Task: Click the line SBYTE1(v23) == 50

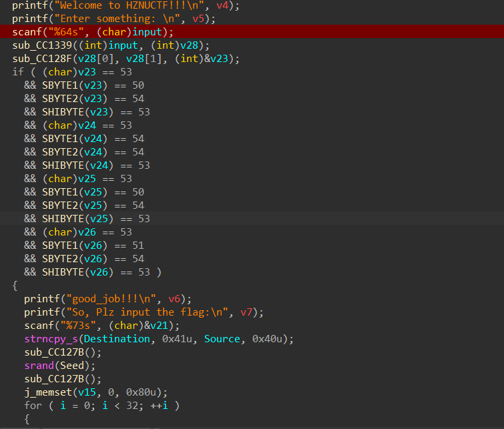Action: [x=93, y=85]
